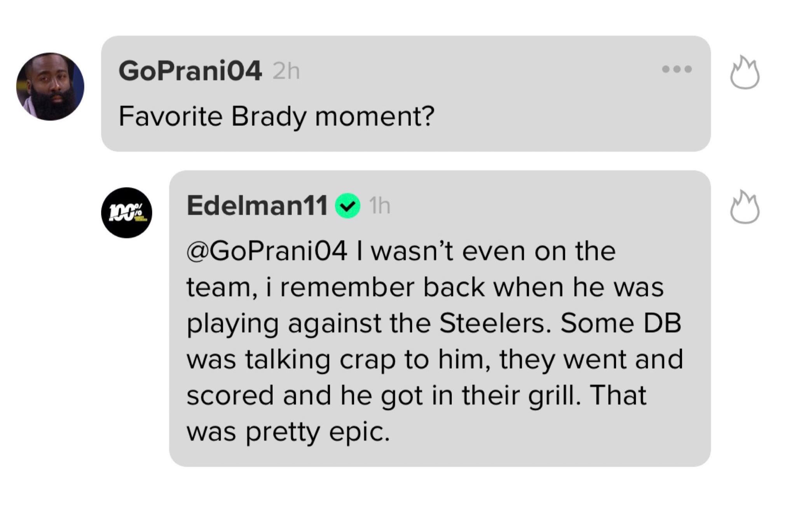Click the sentence "was pretty epic."
This screenshot has height=532, width=796.
[288, 431]
